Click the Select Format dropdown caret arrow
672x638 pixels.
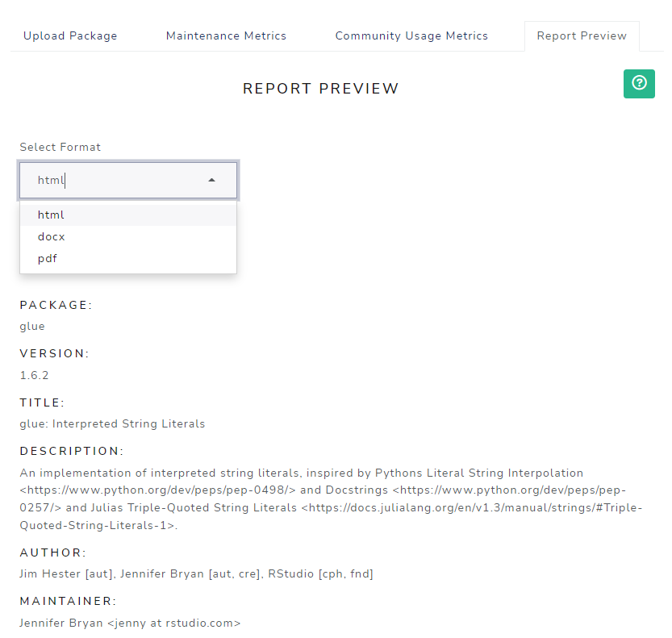[x=211, y=181]
